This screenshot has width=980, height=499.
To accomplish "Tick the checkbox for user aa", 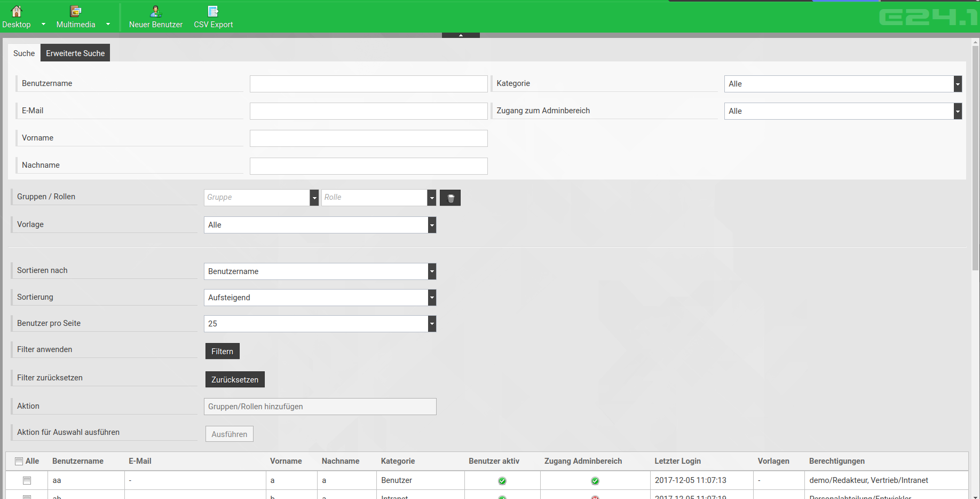I will click(x=27, y=480).
